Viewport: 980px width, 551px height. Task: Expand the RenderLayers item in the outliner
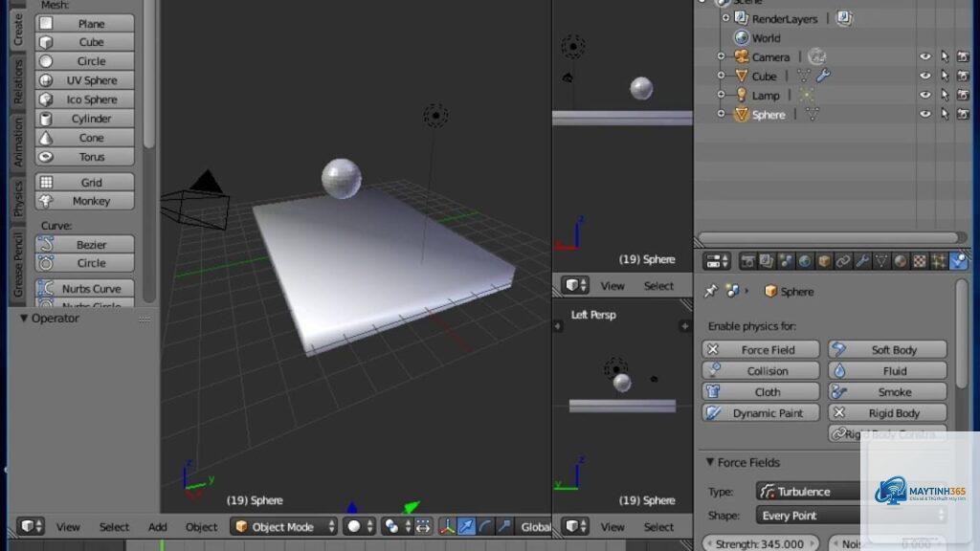(725, 18)
